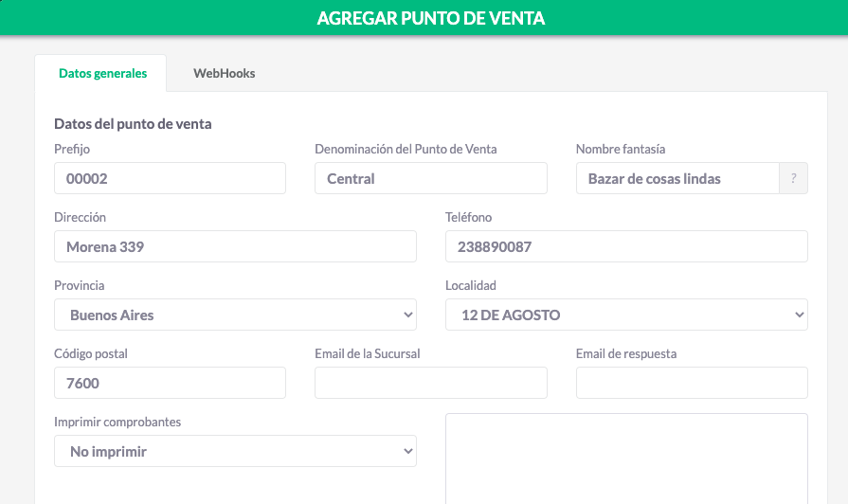Click the large empty text area
Viewport: 848px width, 504px height.
626,459
